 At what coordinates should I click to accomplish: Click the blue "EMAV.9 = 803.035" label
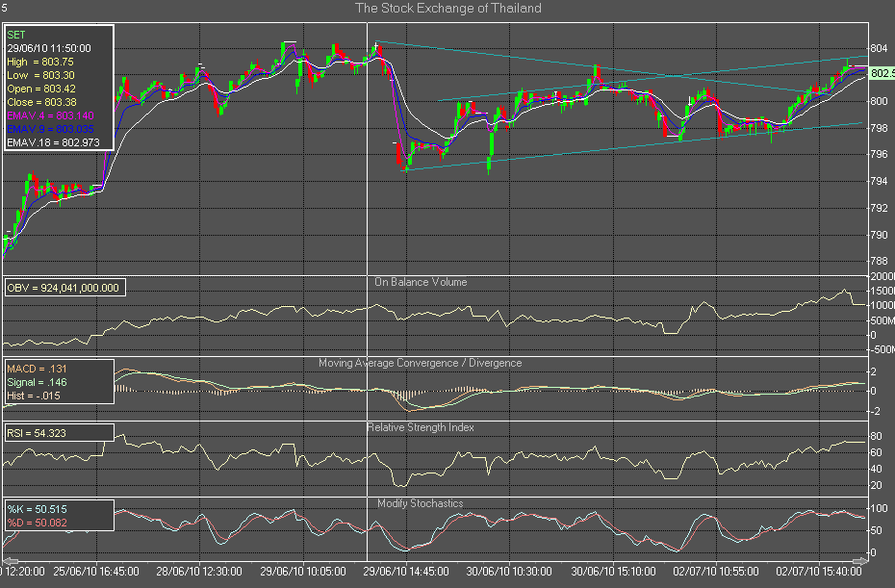click(x=50, y=129)
